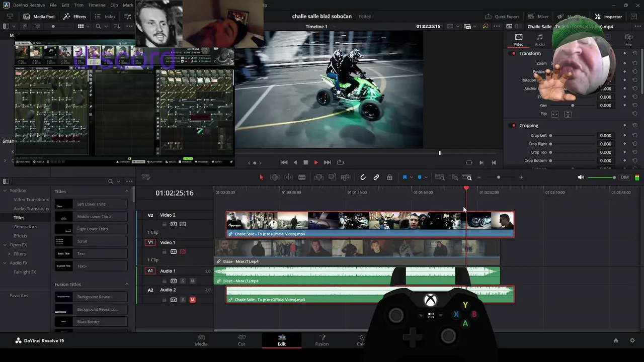This screenshot has height=362, width=644.
Task: Click the Overwrite Clip toolbar icon
Action: tap(332, 177)
